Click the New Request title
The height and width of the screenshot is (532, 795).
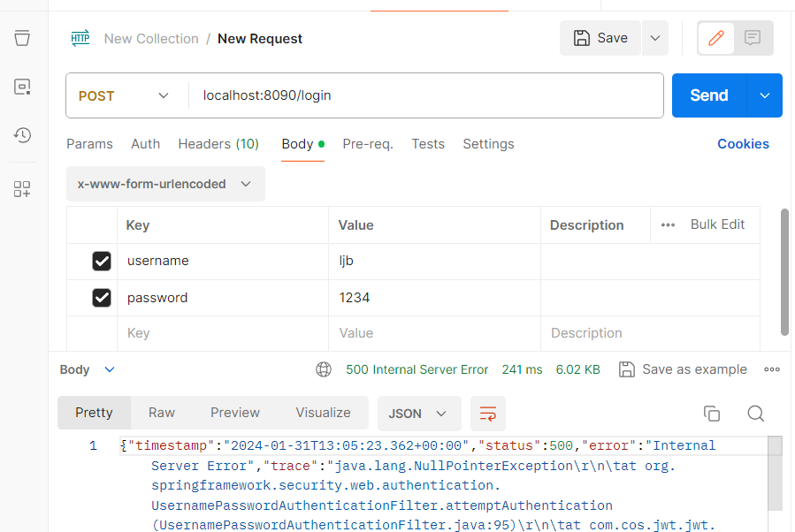coord(260,39)
